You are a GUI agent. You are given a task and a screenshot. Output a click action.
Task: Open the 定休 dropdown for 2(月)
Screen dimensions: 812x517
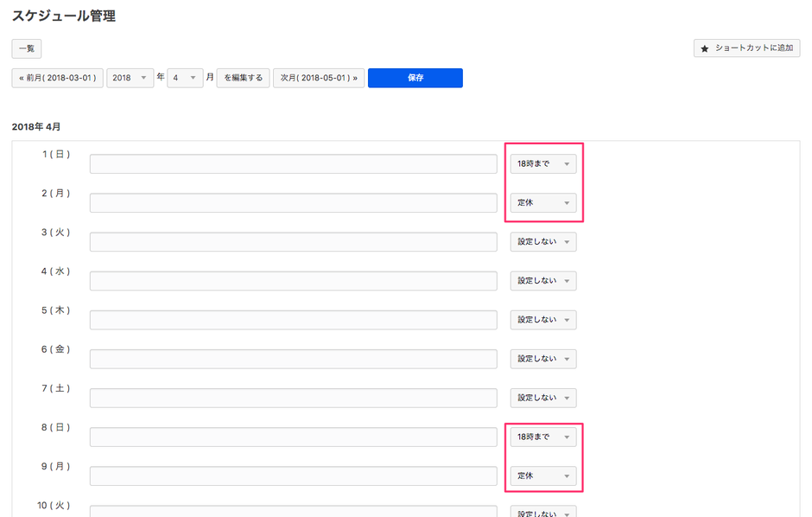pos(543,203)
